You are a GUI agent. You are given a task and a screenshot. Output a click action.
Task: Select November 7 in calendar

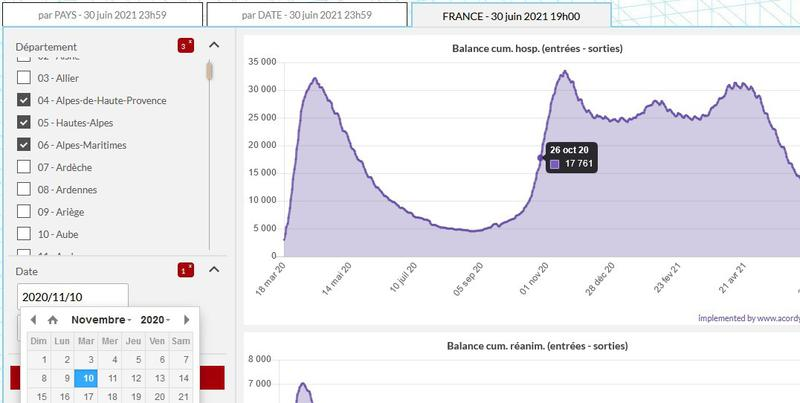coord(181,360)
